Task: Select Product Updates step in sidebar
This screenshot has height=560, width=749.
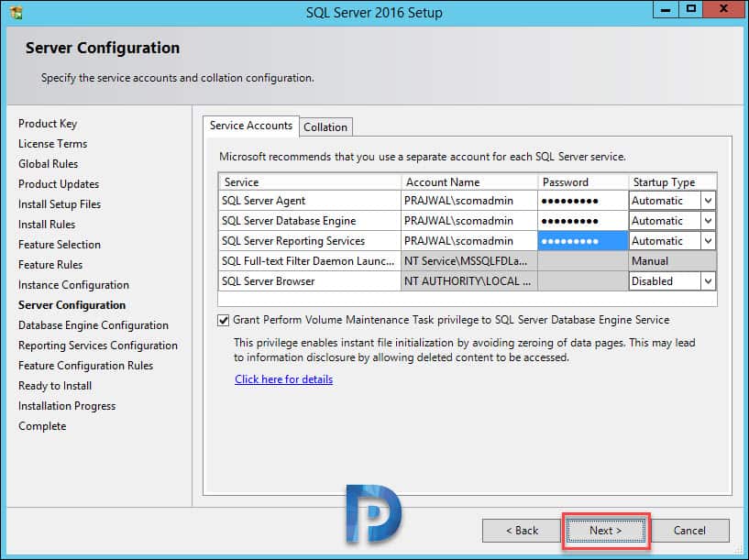Action: tap(59, 184)
